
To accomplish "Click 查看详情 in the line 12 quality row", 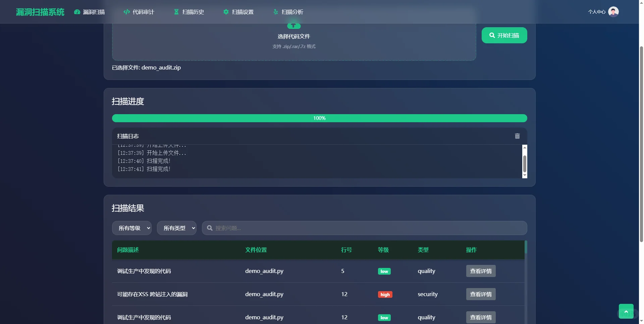I will tap(481, 317).
